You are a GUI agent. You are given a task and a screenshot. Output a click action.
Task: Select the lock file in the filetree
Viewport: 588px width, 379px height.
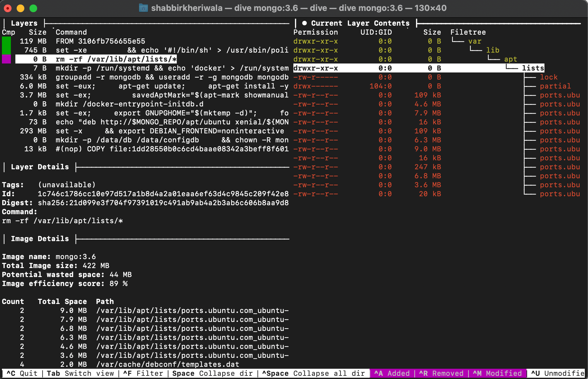549,77
